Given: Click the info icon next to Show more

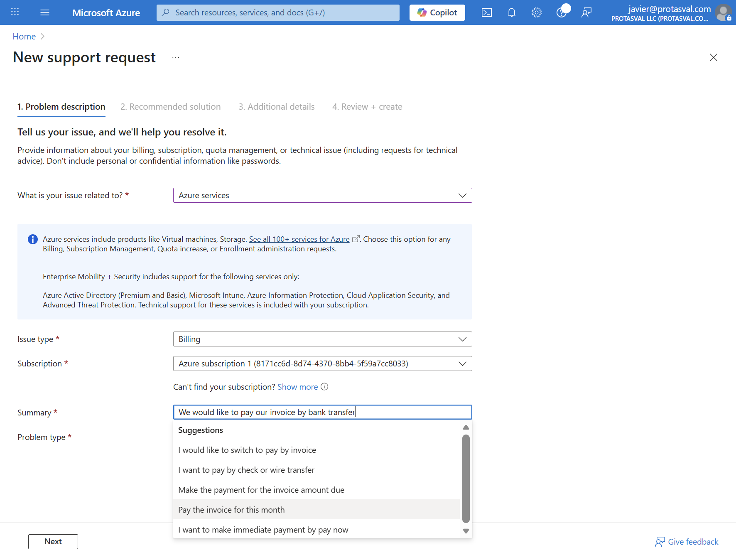Looking at the screenshot, I should pos(325,387).
